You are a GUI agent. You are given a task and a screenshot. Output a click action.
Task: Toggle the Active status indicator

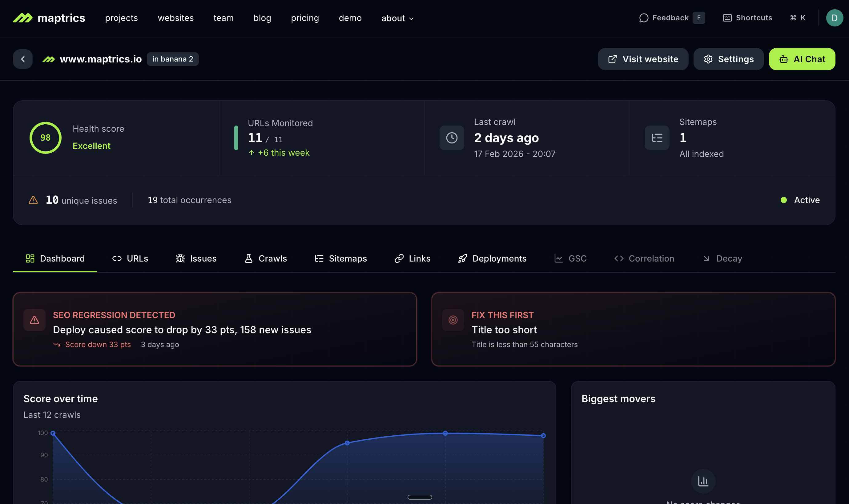pyautogui.click(x=783, y=200)
